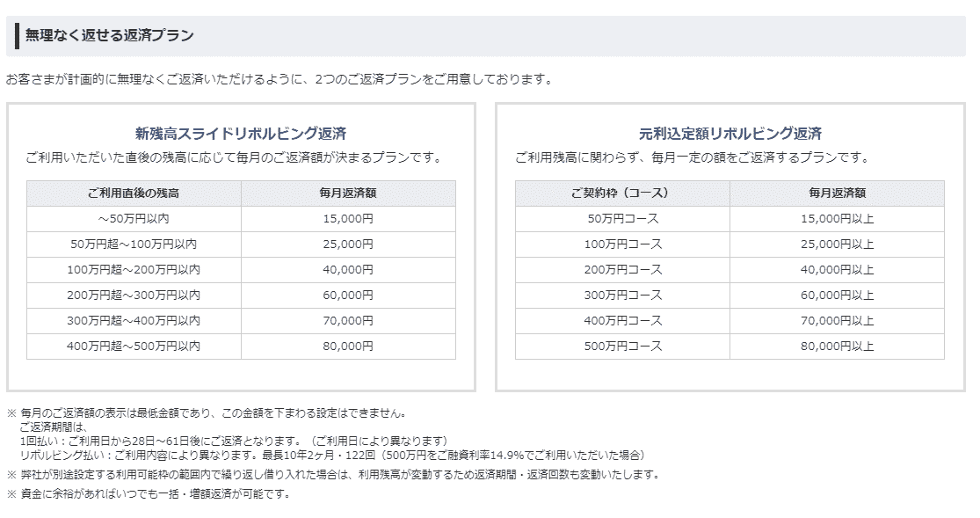The width and height of the screenshot is (980, 518).
Task: Click the 50万円超～100万円以内 row
Action: point(241,244)
